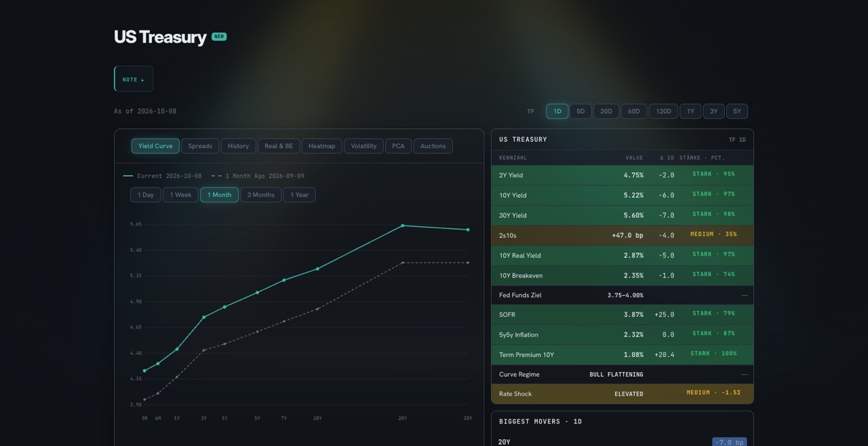Switch to the Spreads tab
Image resolution: width=868 pixels, height=446 pixels.
click(200, 146)
